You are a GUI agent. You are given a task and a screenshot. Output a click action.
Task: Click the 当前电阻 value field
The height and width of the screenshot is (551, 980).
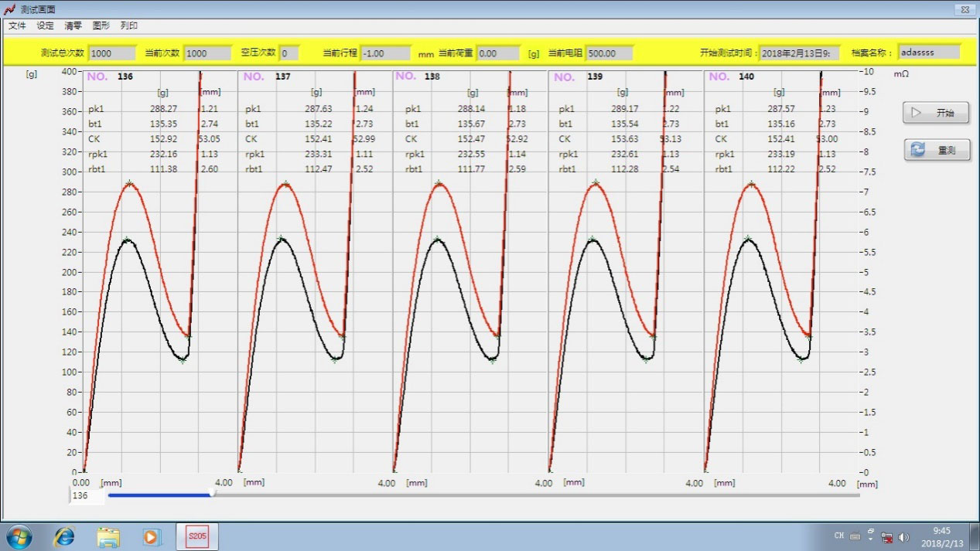click(609, 53)
